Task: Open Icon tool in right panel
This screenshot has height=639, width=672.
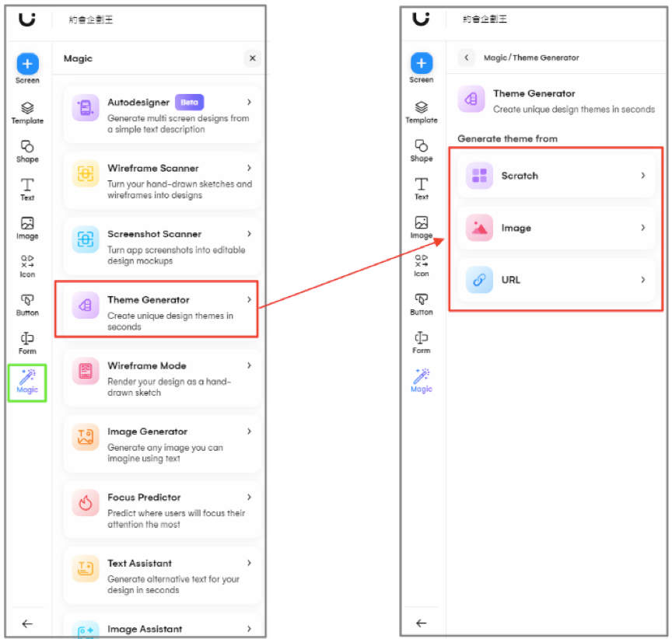Action: pos(422,266)
